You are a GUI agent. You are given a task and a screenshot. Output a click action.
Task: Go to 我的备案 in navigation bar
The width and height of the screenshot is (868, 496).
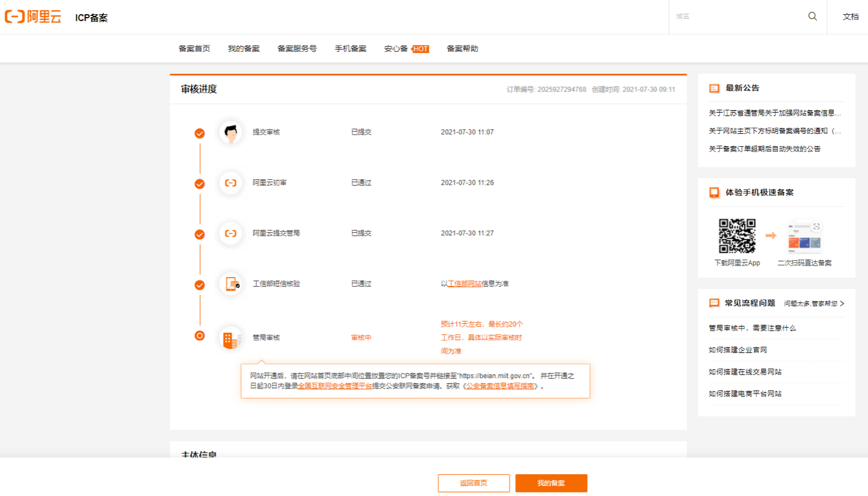tap(244, 49)
